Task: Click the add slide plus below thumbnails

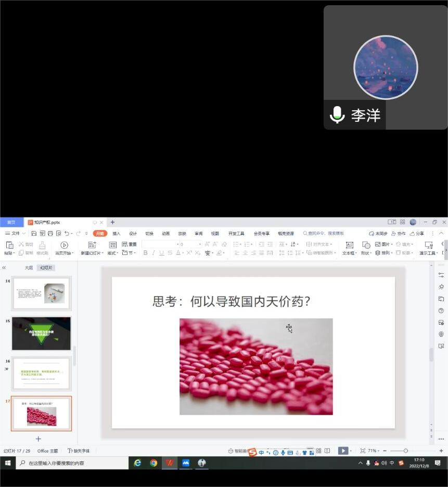Action: click(x=38, y=439)
